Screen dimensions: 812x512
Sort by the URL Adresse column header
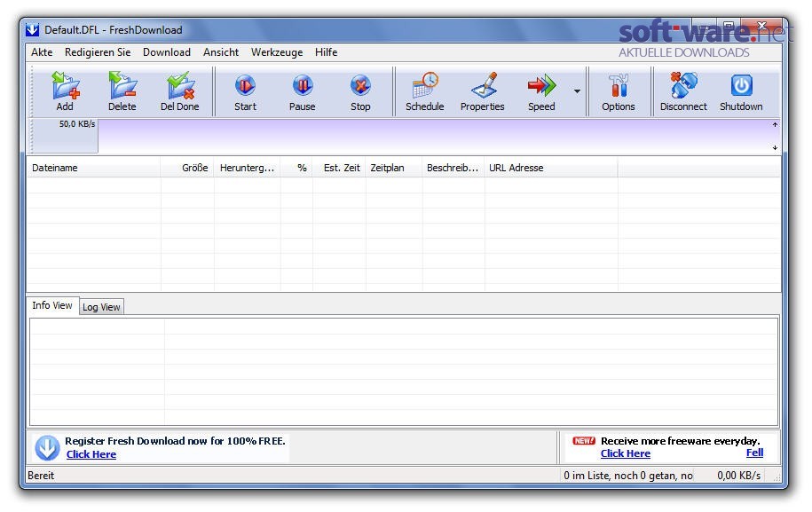tap(551, 168)
